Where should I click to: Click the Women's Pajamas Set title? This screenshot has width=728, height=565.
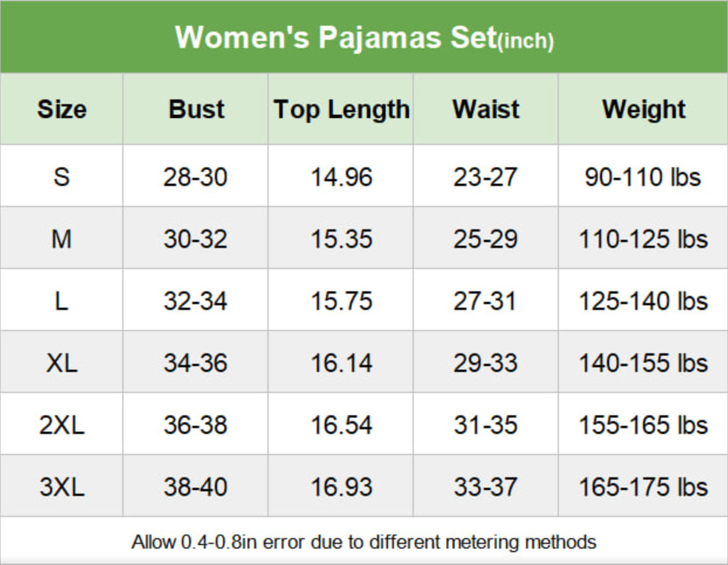point(364,38)
